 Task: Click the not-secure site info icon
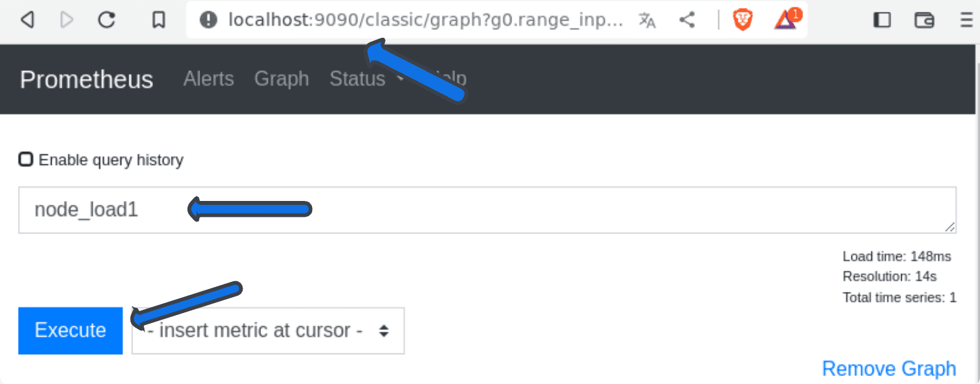(x=208, y=21)
